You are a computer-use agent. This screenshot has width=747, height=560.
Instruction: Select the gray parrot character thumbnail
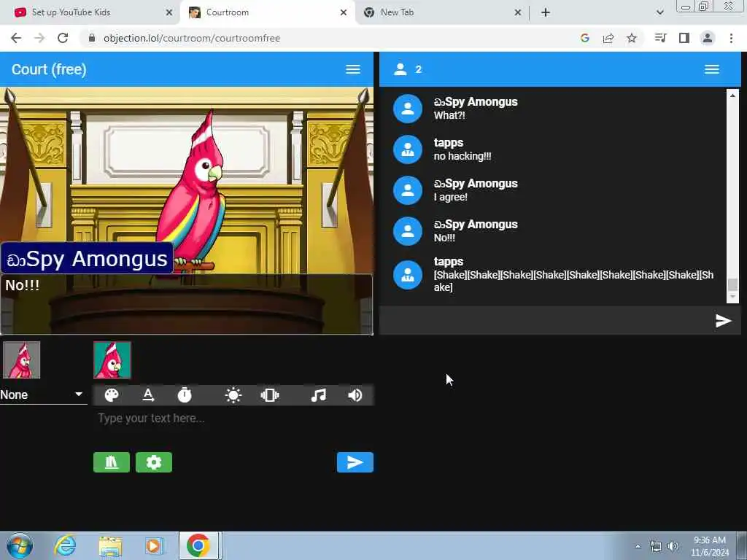tap(21, 360)
